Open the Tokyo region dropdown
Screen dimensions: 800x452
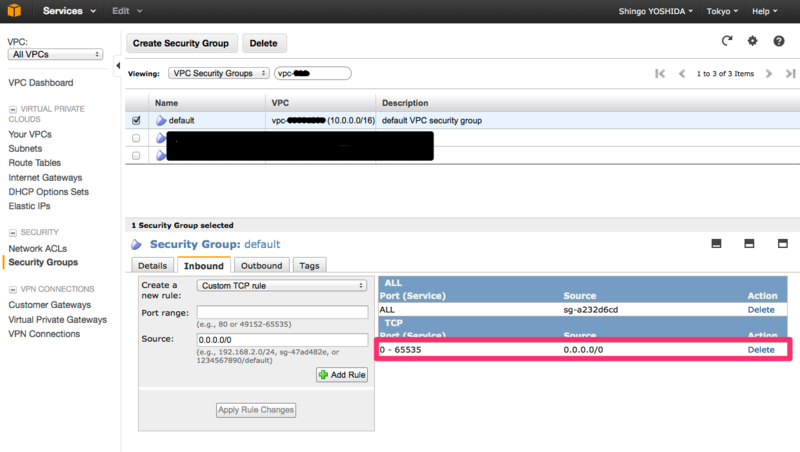(x=722, y=11)
